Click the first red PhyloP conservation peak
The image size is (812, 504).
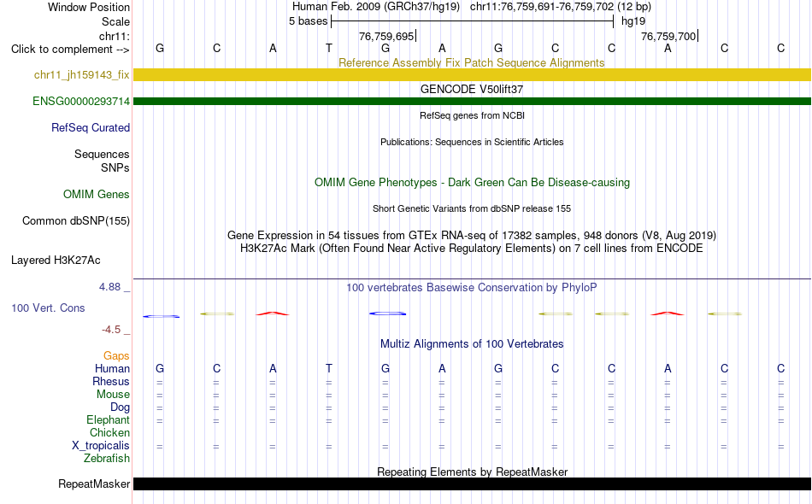(273, 313)
